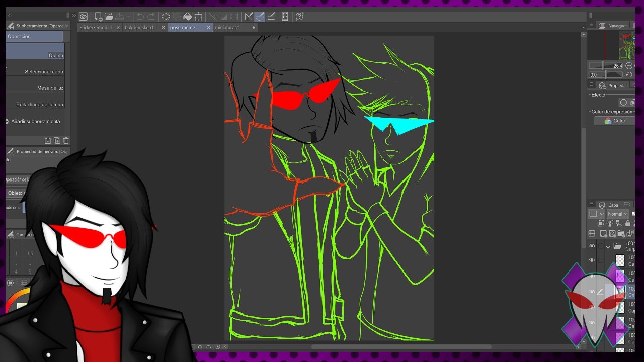Close the pose meme tab
This screenshot has height=362, width=644.
pos(208,28)
